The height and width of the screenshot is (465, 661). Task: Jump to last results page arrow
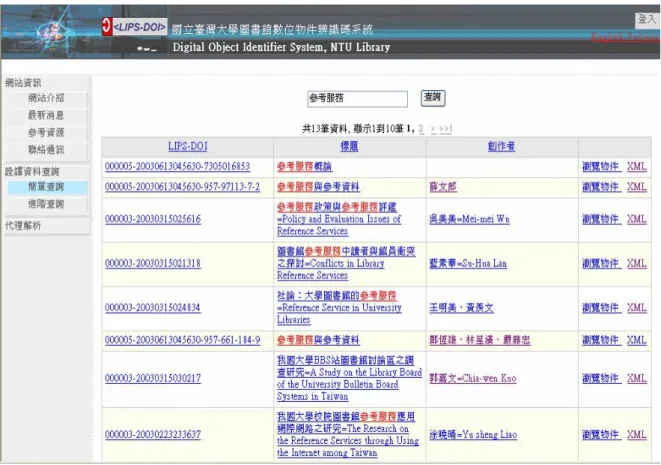446,129
